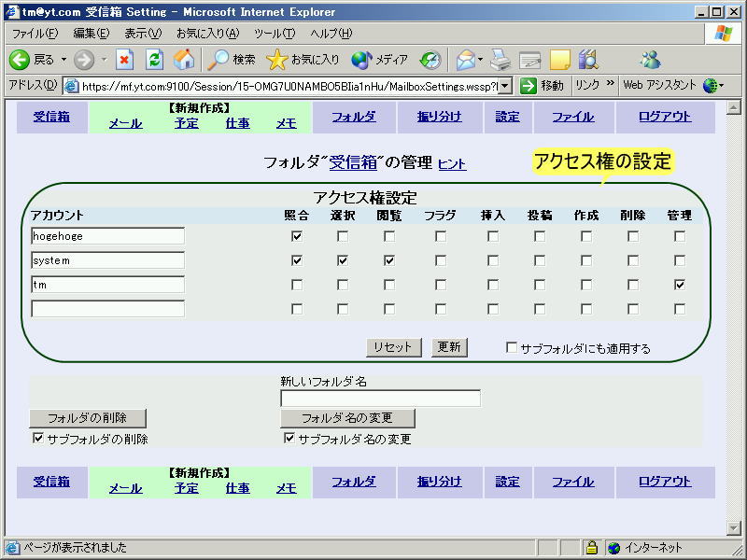This screenshot has width=747, height=560.
Task: Click the browser Back arrow icon
Action: click(x=20, y=60)
